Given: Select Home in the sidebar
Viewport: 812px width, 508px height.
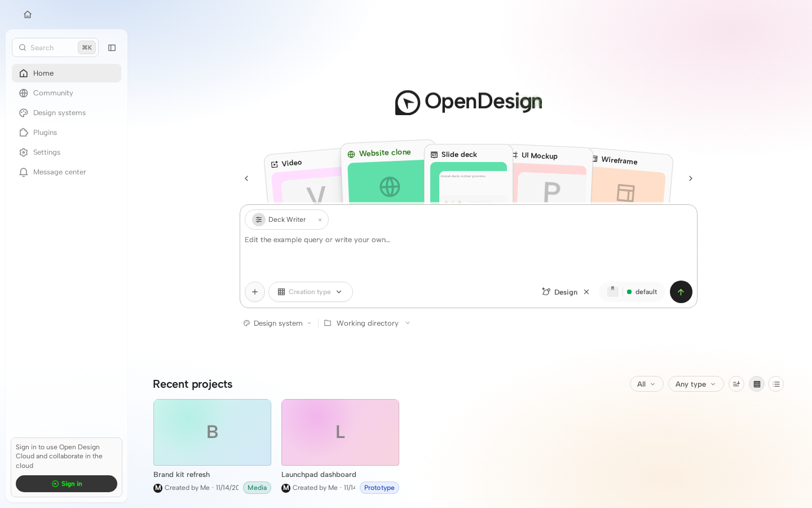Looking at the screenshot, I should tap(67, 73).
